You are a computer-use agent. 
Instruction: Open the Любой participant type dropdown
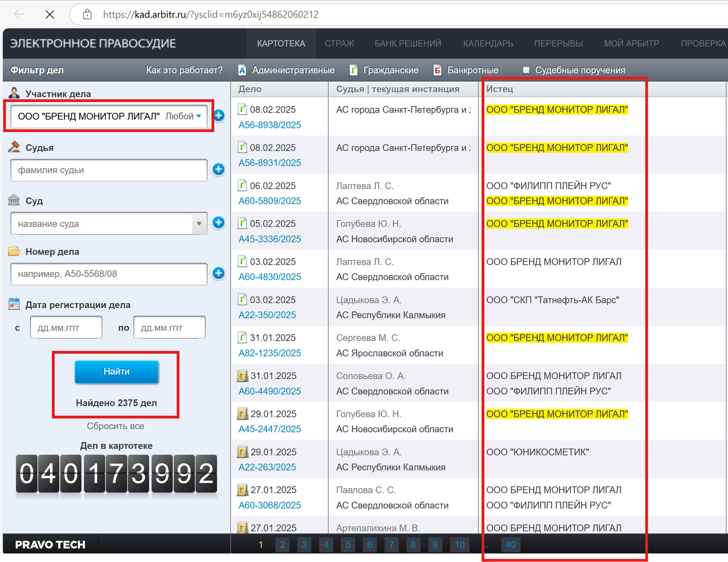tap(184, 116)
